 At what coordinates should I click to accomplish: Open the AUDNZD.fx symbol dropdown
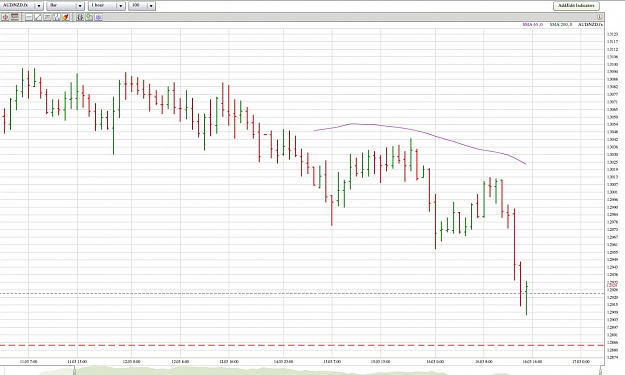click(22, 6)
